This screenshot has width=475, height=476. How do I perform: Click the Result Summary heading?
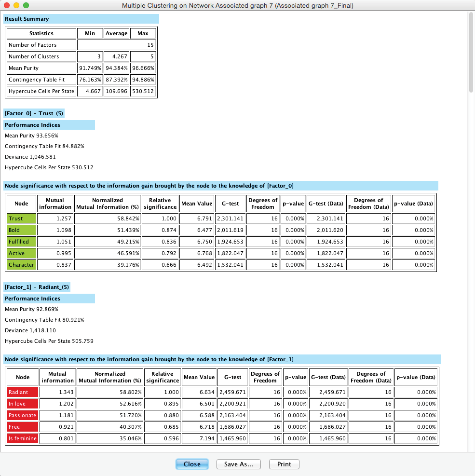click(27, 19)
